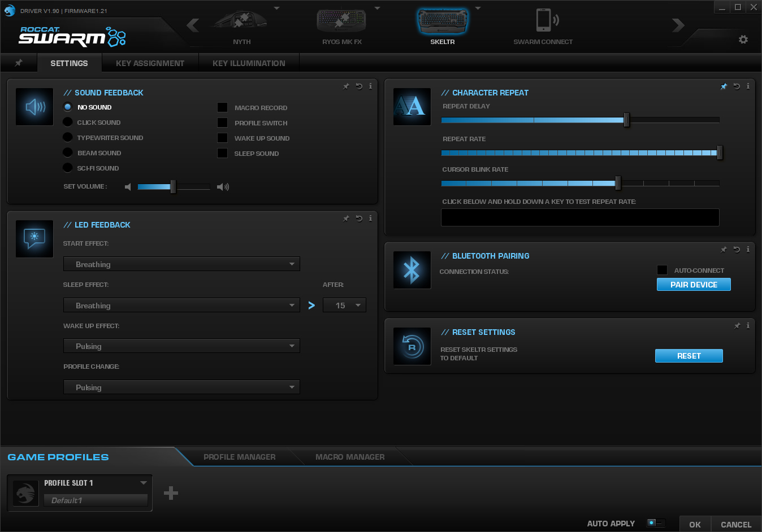
Task: Click the Repeat Delay slider handle
Action: tap(626, 120)
